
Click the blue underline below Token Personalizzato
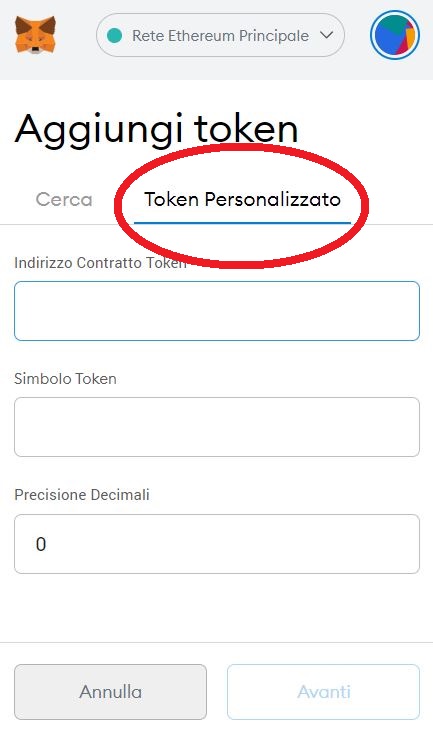point(242,223)
